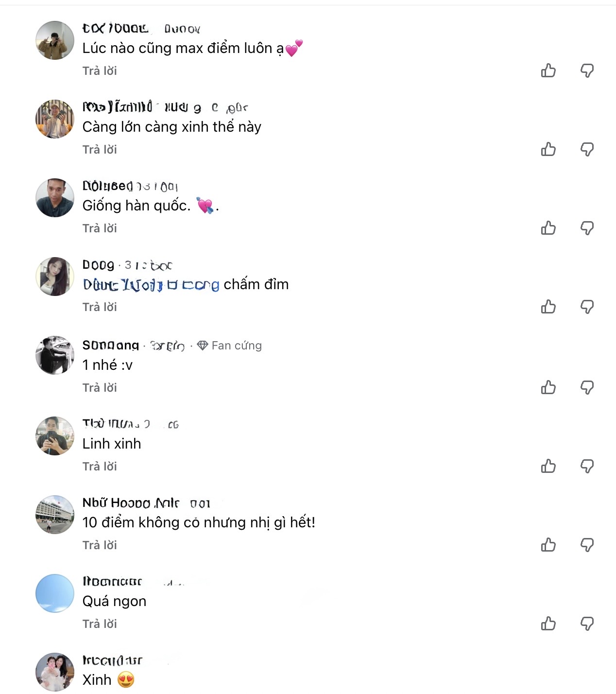Screen dimensions: 616x694
Task: Click the "Fan cứng" diamond badge
Action: (230, 346)
